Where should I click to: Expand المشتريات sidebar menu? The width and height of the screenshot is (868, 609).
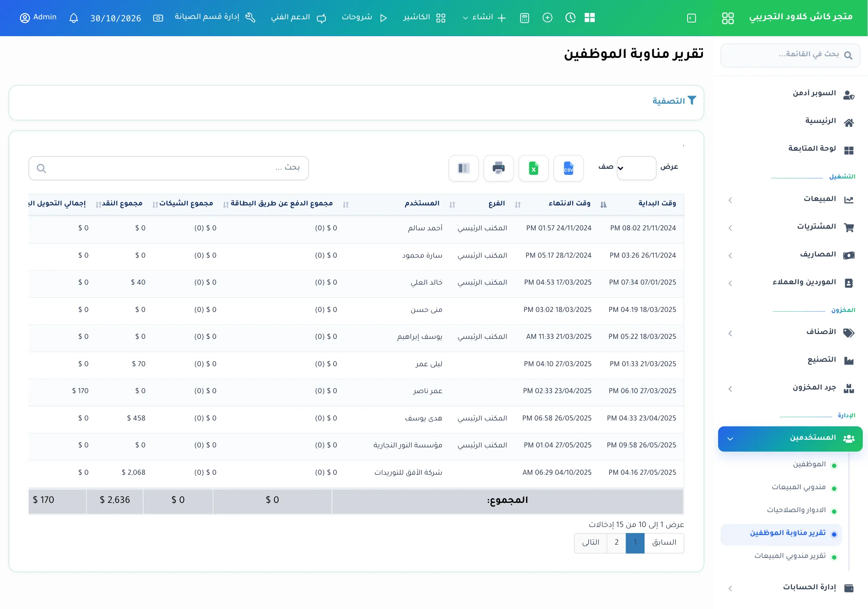790,227
